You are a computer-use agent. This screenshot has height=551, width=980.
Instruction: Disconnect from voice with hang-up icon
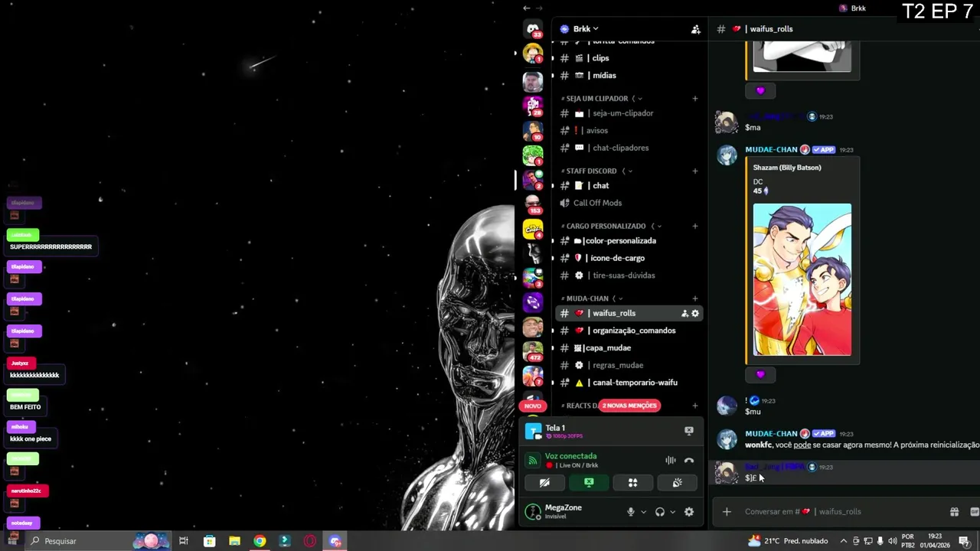pos(689,461)
